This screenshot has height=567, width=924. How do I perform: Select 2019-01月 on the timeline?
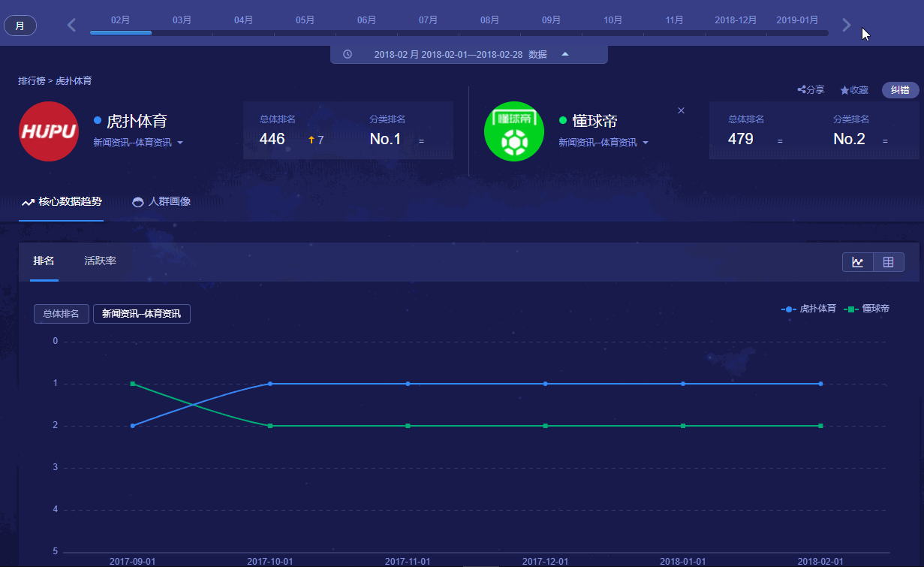click(x=797, y=20)
